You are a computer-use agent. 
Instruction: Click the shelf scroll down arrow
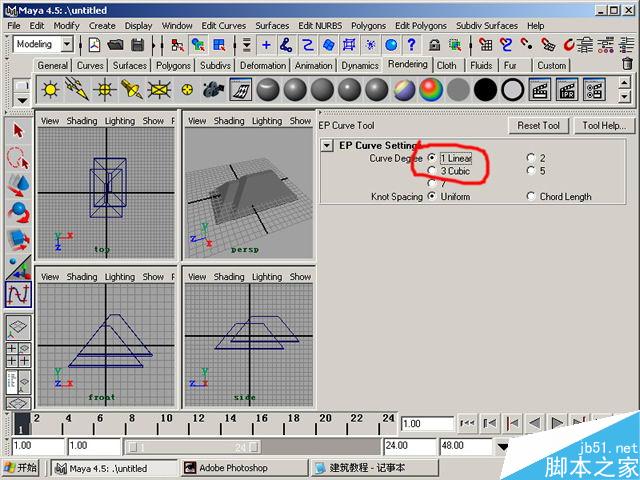coord(624,98)
